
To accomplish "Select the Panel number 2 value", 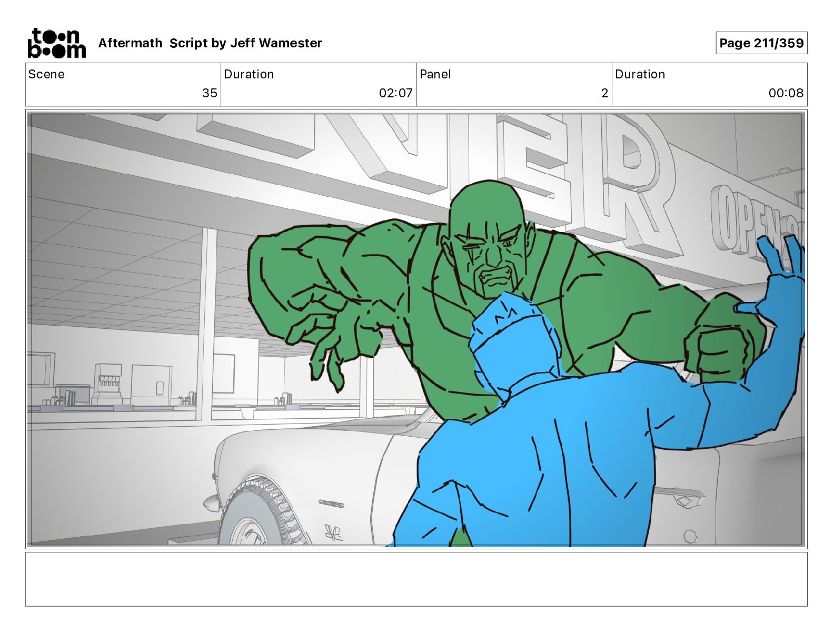I will pos(604,93).
